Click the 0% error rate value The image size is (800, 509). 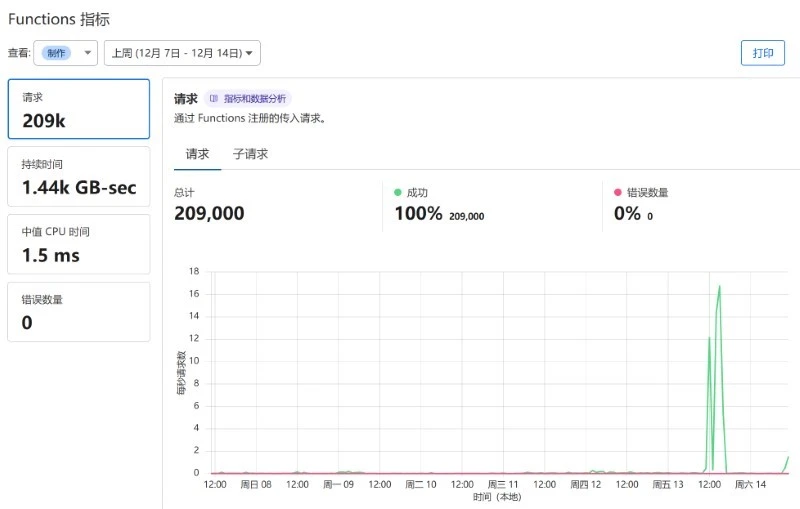coord(627,213)
